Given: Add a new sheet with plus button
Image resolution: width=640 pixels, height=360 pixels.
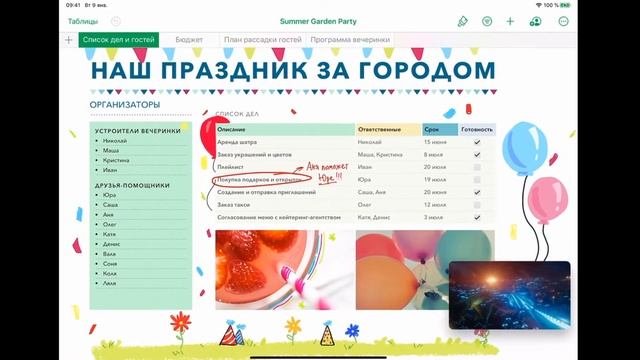Looking at the screenshot, I should point(69,40).
